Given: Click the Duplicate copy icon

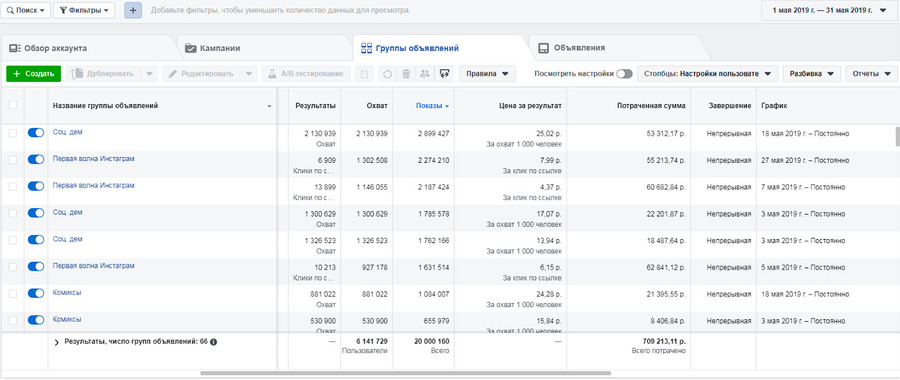Looking at the screenshot, I should click(x=77, y=74).
